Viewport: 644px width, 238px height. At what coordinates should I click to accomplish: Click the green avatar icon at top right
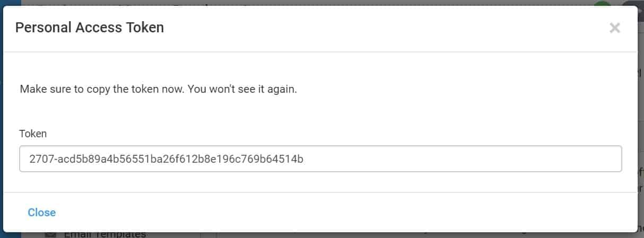(602, 3)
